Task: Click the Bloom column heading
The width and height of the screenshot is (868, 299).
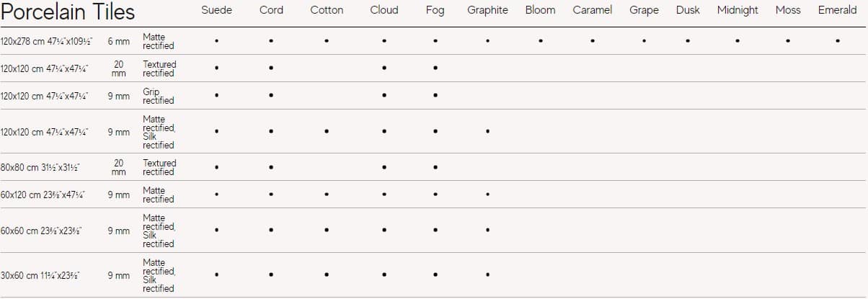Action: (540, 10)
